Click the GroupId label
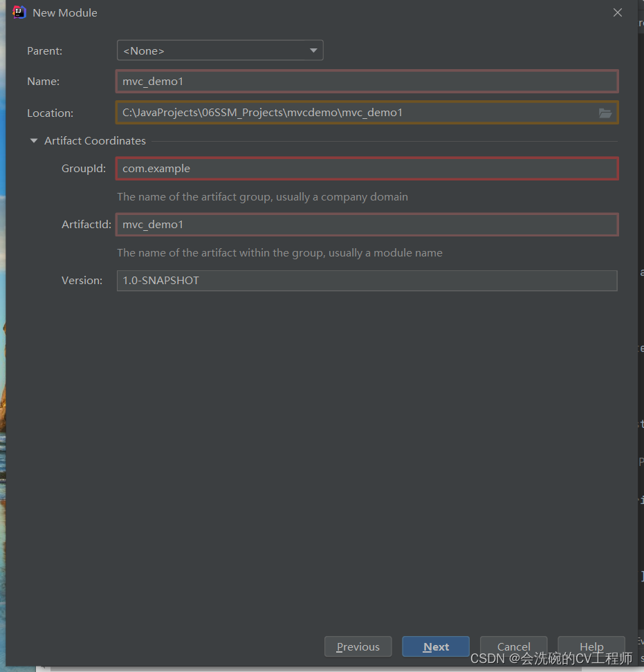644x672 pixels. coord(84,169)
